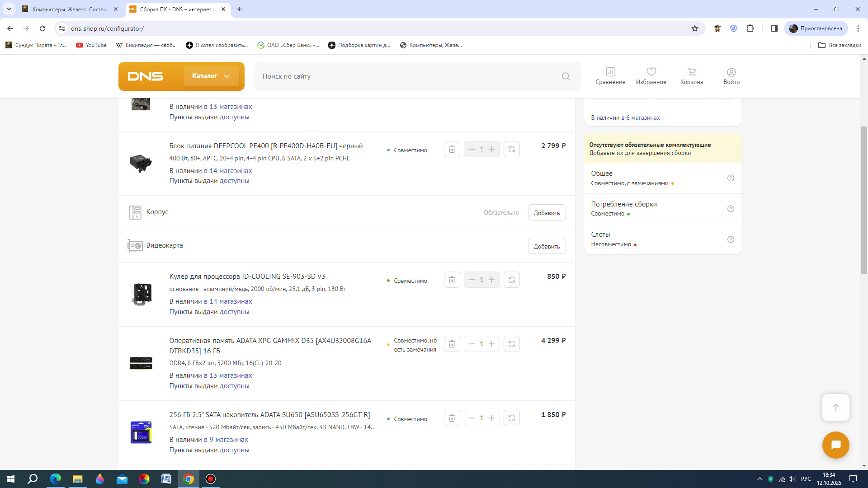Open Избранное favorites list
Image resolution: width=868 pixels, height=488 pixels.
[651, 76]
